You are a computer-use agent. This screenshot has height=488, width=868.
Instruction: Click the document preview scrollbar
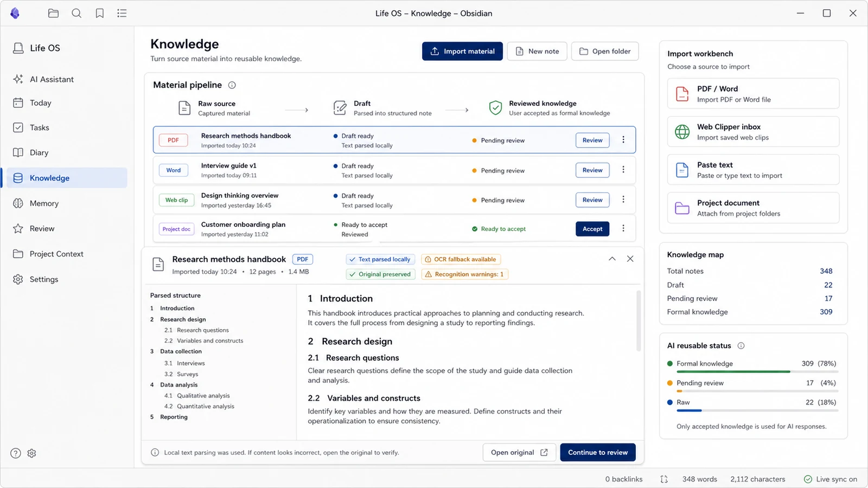point(639,321)
